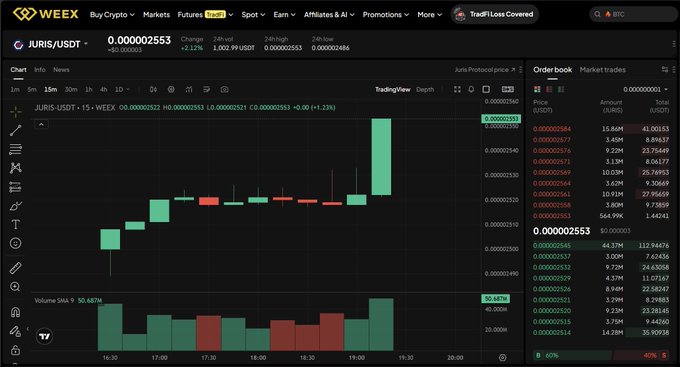Expand the Affiliates & AI menu
Screen dimensions: 680x367
[x=329, y=14]
